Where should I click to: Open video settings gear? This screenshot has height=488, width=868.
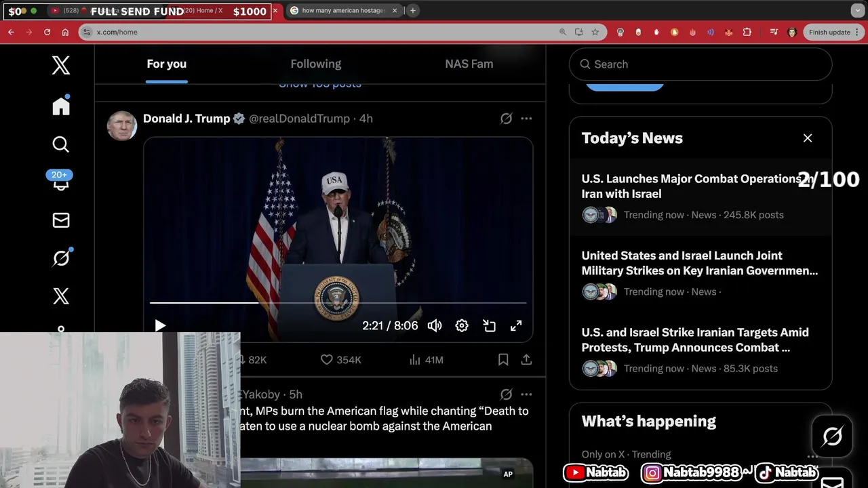point(462,326)
